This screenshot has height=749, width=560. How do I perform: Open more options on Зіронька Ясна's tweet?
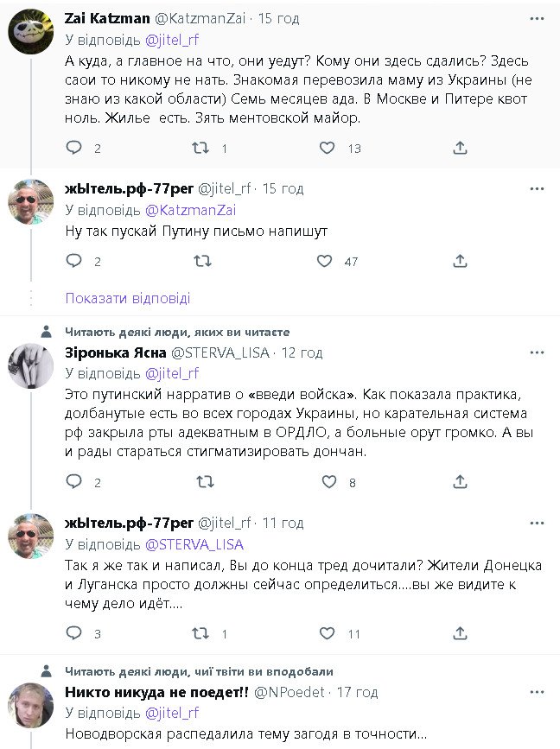tap(538, 352)
